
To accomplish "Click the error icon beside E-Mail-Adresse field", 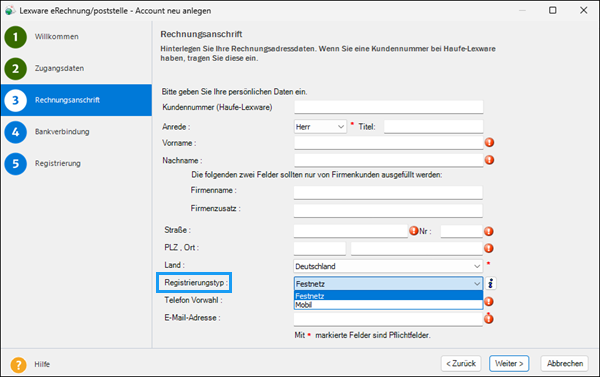I will pyautogui.click(x=489, y=318).
